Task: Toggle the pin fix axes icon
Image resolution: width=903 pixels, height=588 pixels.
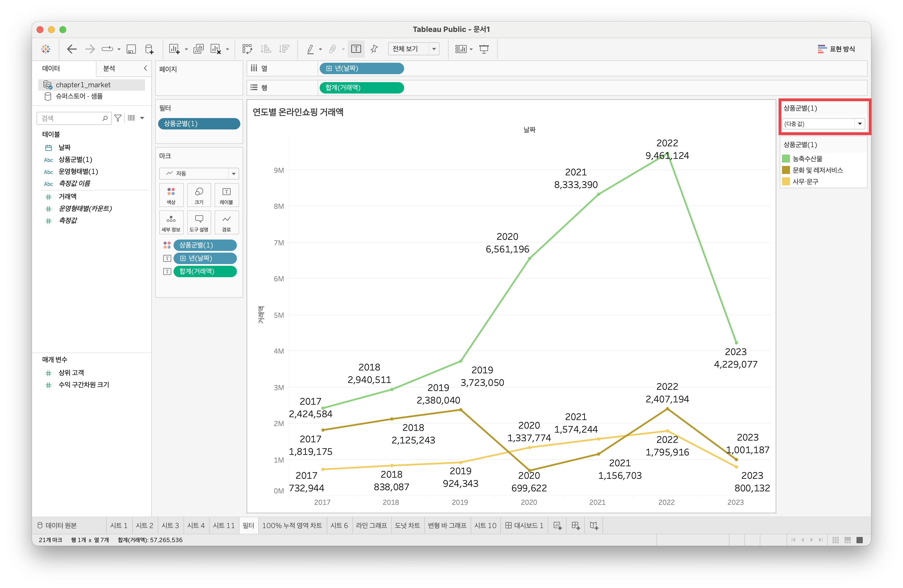Action: click(x=374, y=49)
